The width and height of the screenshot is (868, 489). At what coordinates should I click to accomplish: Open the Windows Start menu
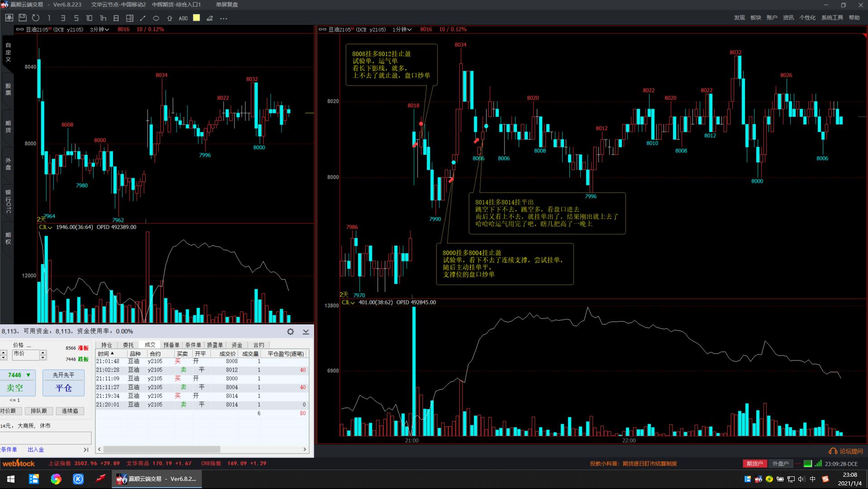click(x=10, y=479)
